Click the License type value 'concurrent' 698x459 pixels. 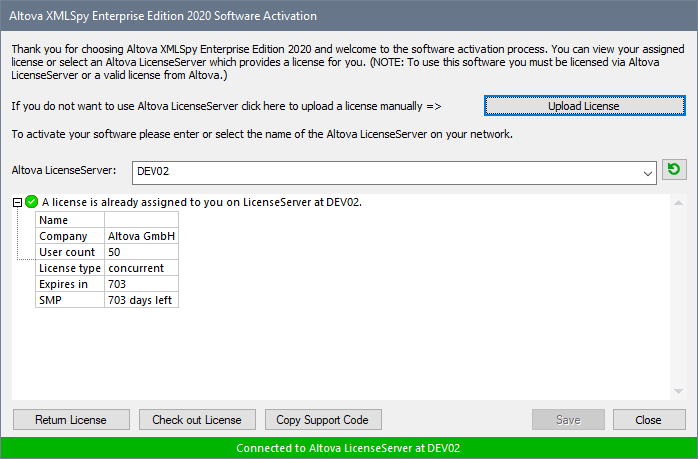coord(141,268)
